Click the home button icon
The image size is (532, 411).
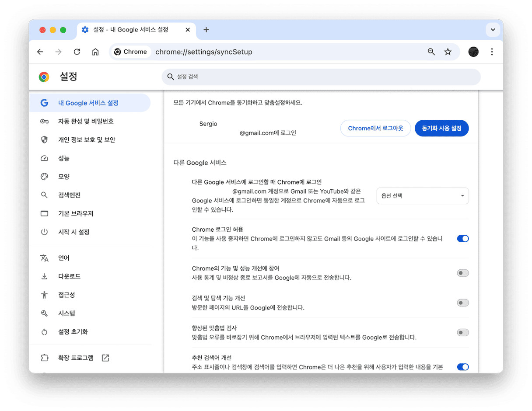coord(95,52)
